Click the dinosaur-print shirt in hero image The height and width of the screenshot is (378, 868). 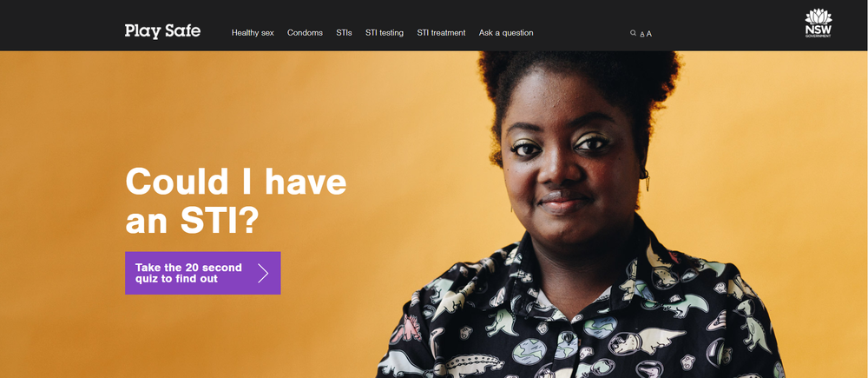(x=582, y=316)
